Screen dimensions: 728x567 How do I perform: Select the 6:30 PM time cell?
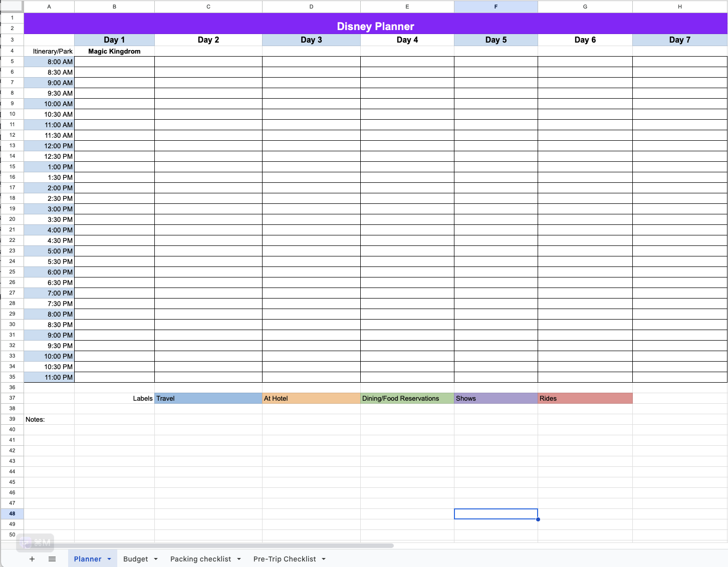pos(49,282)
